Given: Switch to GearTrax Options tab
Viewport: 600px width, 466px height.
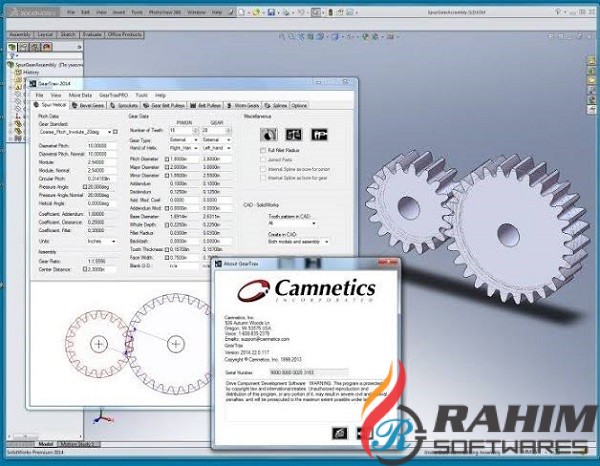Looking at the screenshot, I should (x=299, y=105).
